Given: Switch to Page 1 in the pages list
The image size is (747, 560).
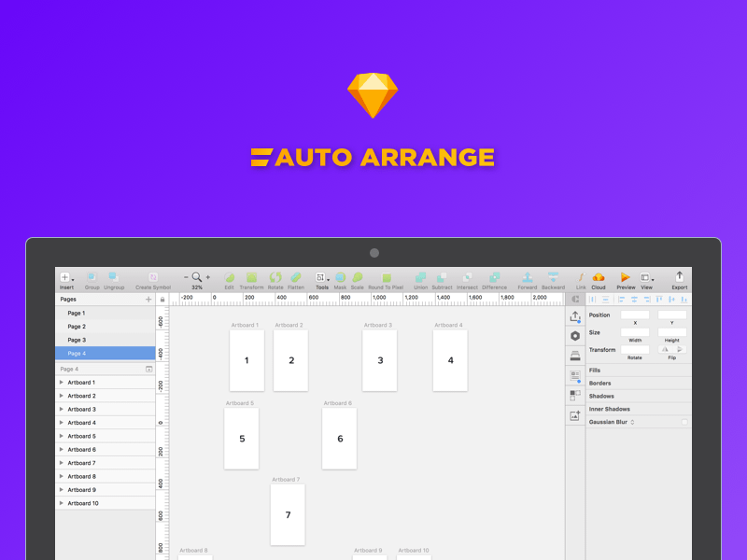Looking at the screenshot, I should 106,313.
